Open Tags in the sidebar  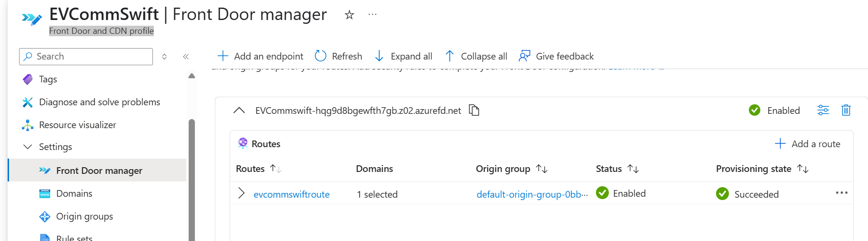pos(48,79)
